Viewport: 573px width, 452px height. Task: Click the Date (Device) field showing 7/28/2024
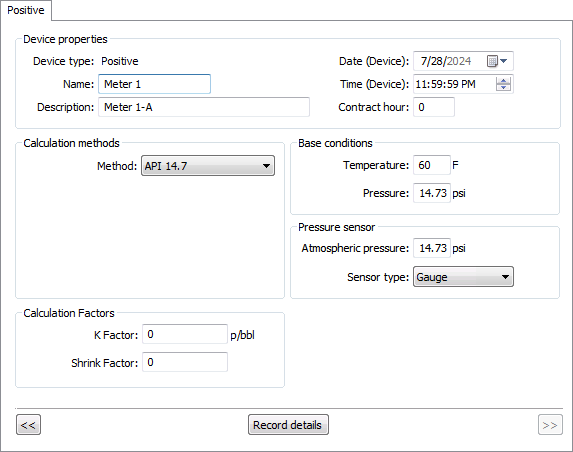click(463, 61)
